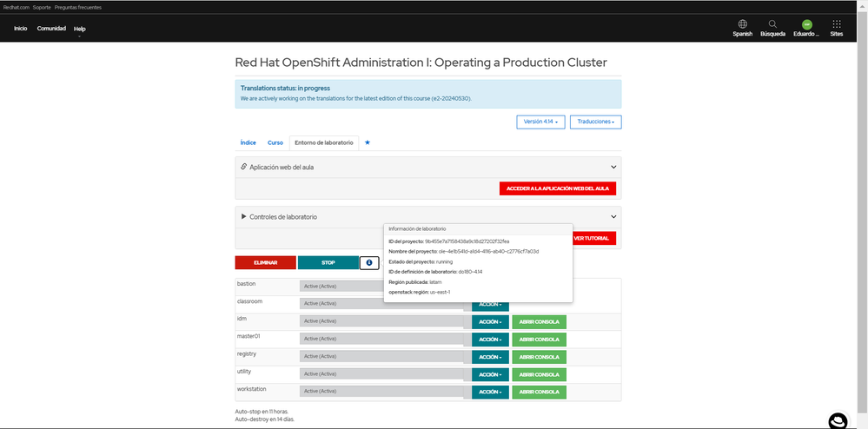Open the Help menu in navigation bar

[x=80, y=30]
